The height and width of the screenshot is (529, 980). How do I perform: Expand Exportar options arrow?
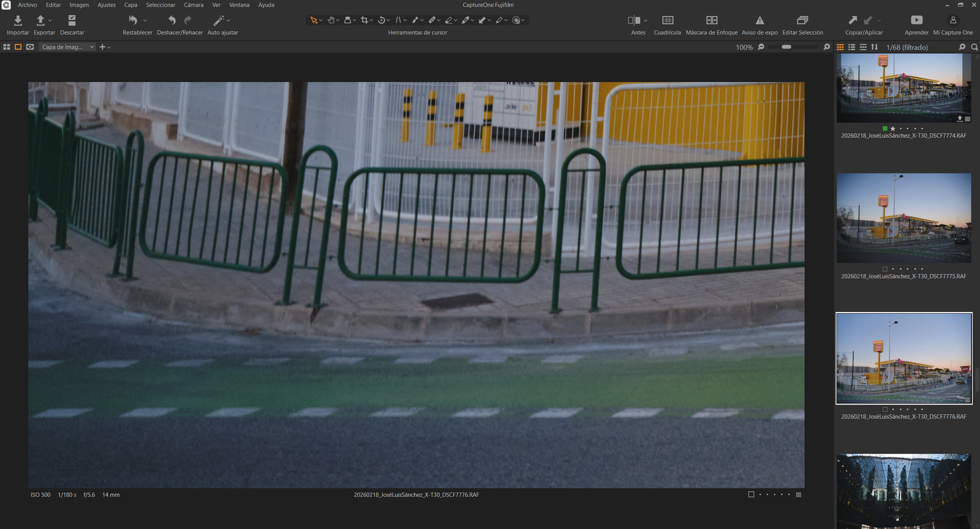pyautogui.click(x=50, y=20)
